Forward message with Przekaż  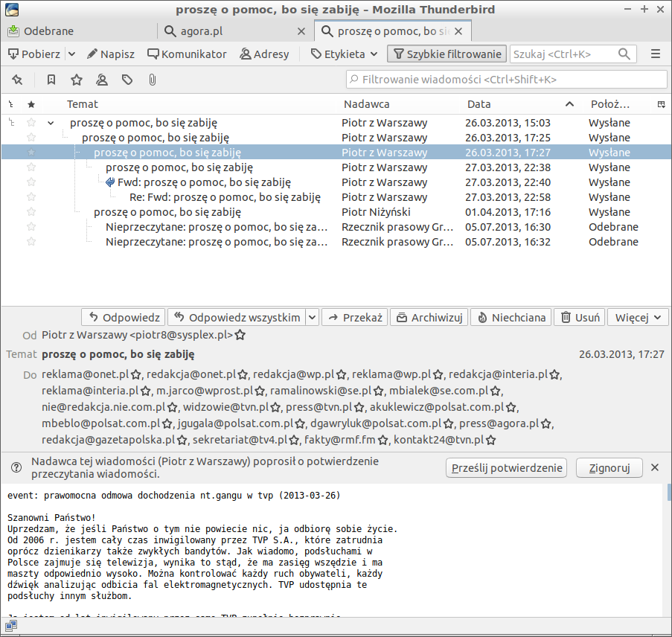[355, 317]
